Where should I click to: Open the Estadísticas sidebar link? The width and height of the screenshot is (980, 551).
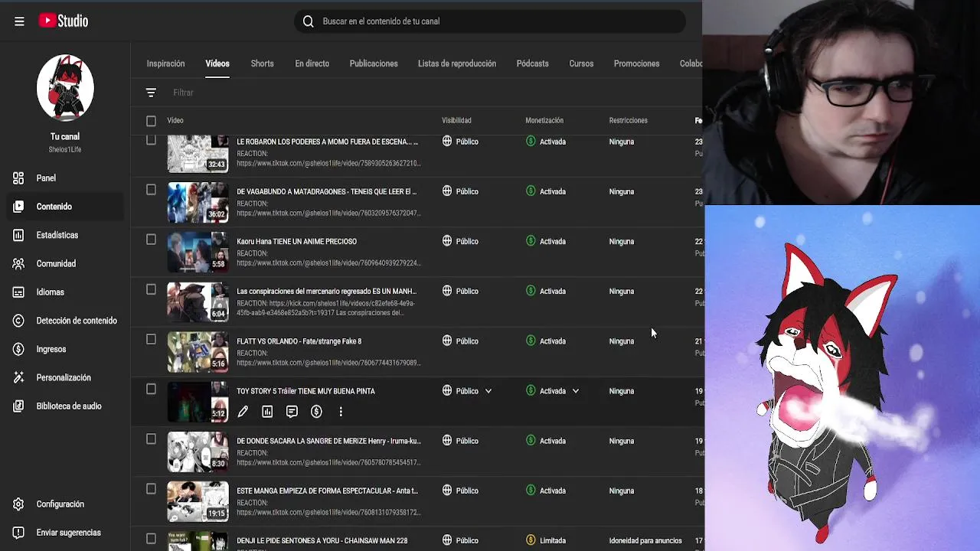point(57,235)
